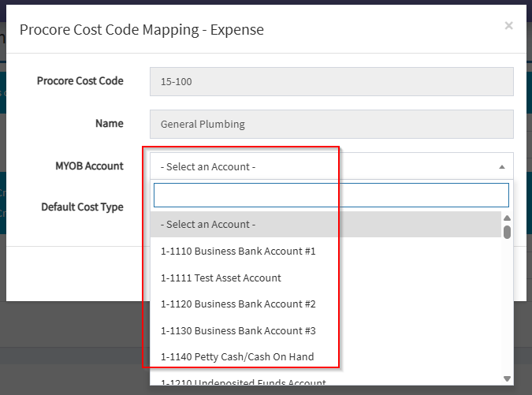Select the '- Select an Account -' list option

(326, 225)
